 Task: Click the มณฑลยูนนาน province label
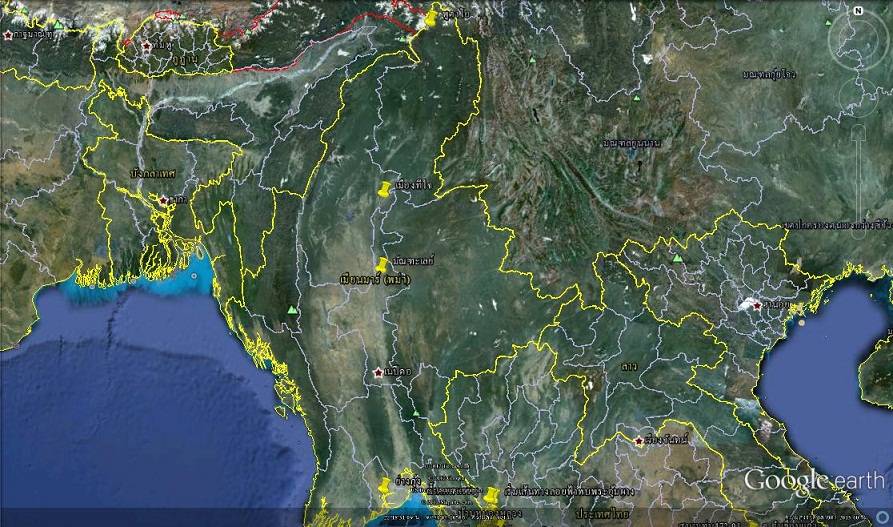(x=632, y=144)
